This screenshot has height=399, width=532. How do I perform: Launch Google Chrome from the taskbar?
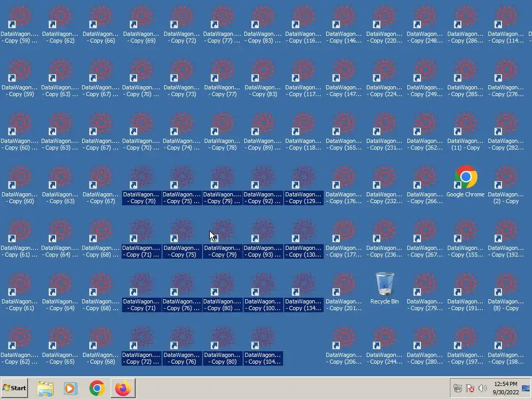97,388
